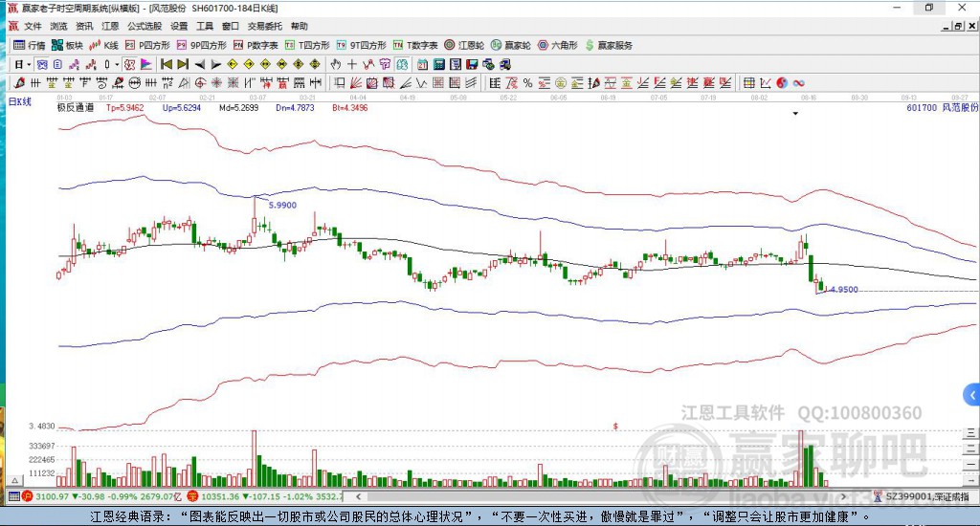Launch the 江恩轮 Gann wheel
The height and width of the screenshot is (526, 980).
pos(464,45)
